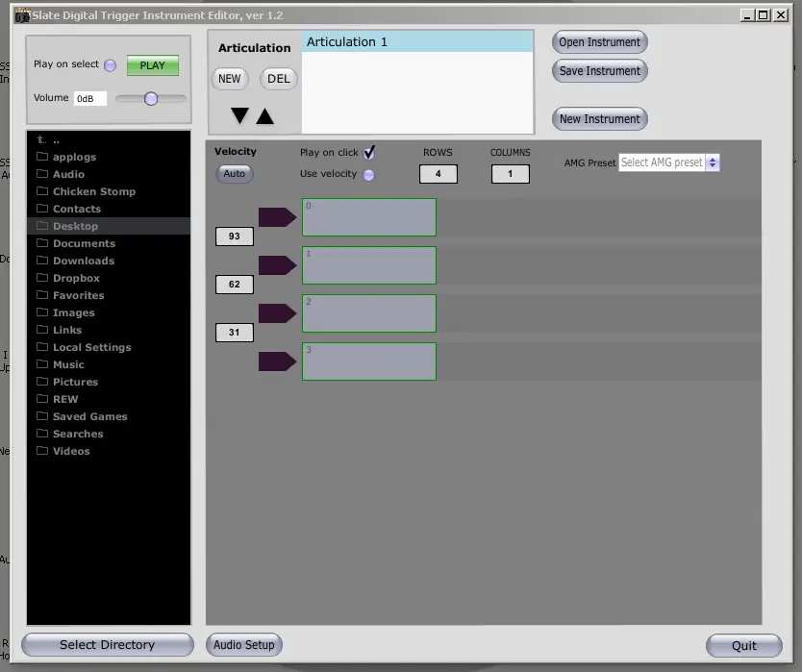The image size is (802, 672).
Task: Select Articulation 1 in the list
Action: 417,42
